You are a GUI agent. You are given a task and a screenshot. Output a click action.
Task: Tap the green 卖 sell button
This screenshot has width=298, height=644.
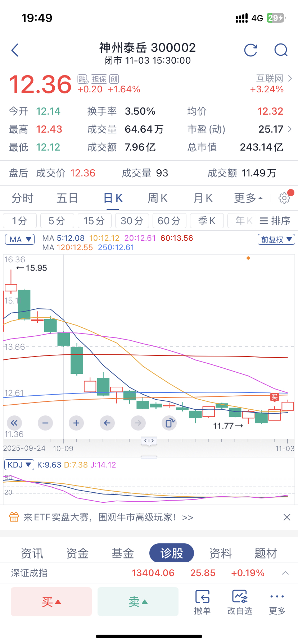[138, 602]
